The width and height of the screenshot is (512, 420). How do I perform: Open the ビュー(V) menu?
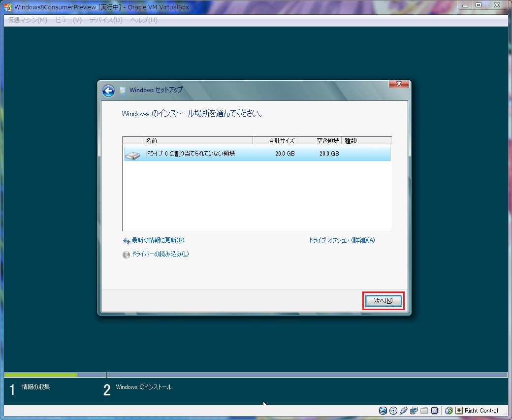(x=68, y=20)
